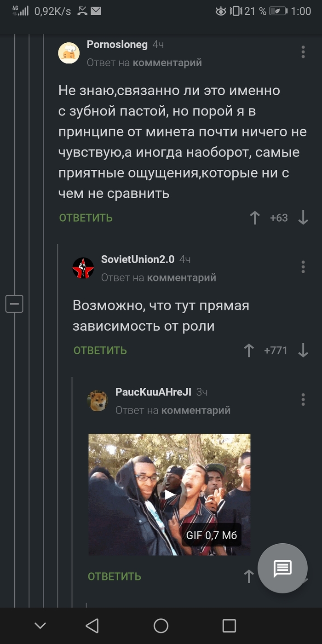Upvote SovietUnion2.0's comment with +771 rating
Screen dimensions: 322x644
pos(249,351)
